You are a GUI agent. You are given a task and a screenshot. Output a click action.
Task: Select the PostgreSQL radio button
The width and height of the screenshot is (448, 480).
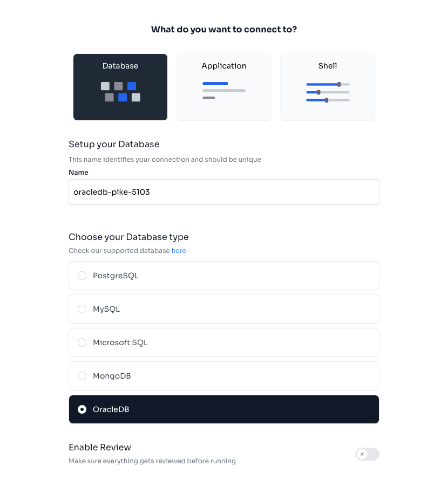(x=82, y=276)
